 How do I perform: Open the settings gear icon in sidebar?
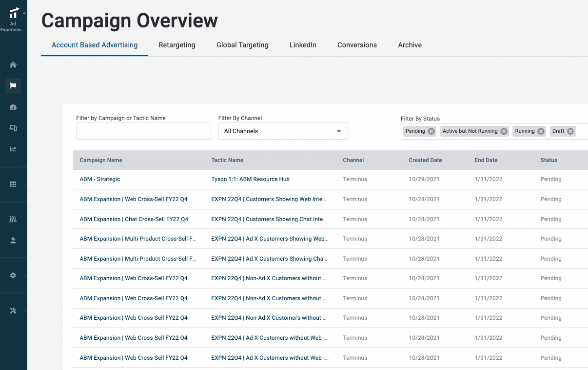click(x=13, y=275)
